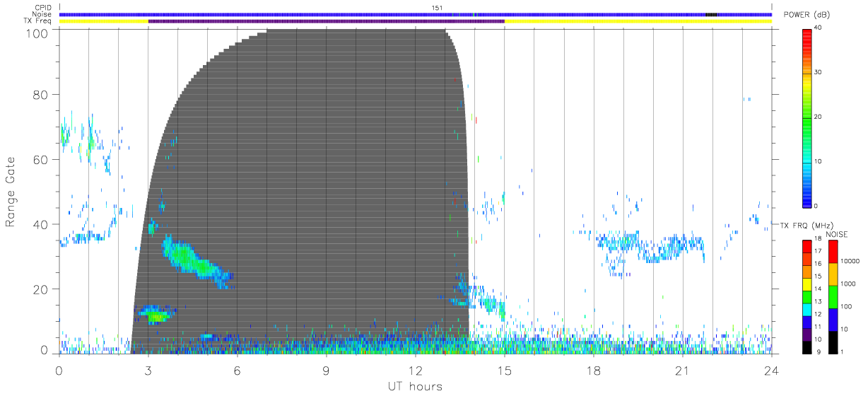Click the UT hours axis title
Screen dimensions: 868x401
pos(414,387)
